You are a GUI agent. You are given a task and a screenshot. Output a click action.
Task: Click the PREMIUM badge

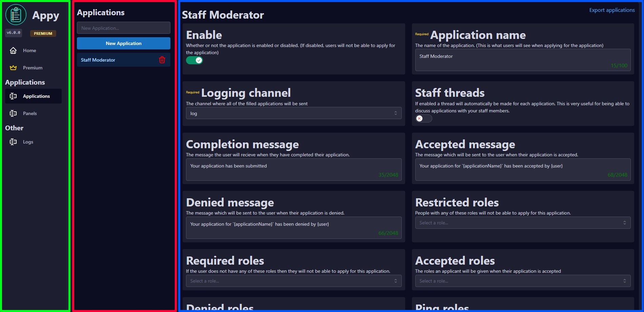click(43, 34)
